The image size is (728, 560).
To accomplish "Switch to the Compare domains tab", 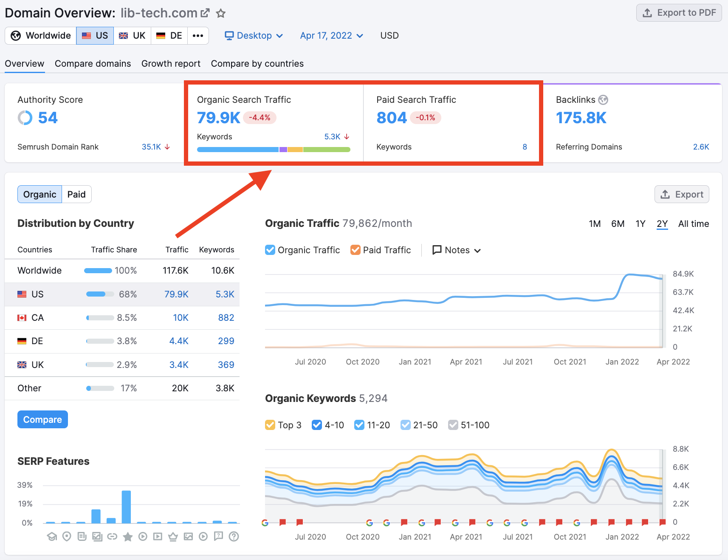I will click(x=93, y=63).
